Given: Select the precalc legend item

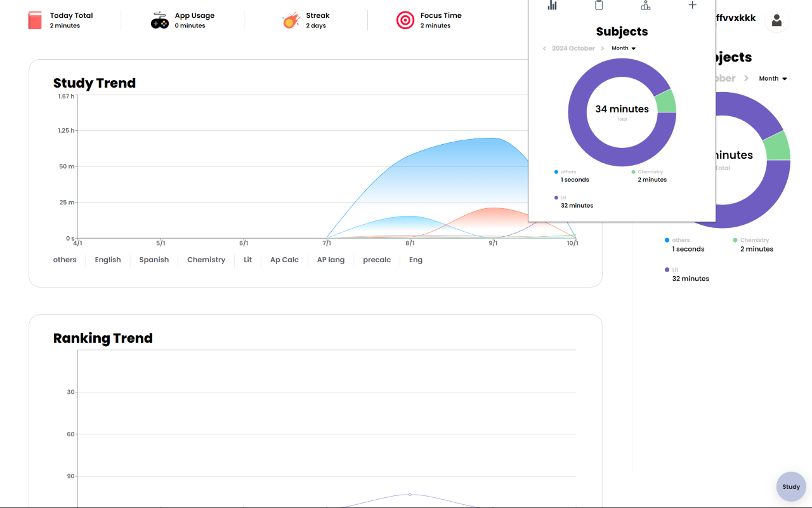Looking at the screenshot, I should click(x=377, y=260).
